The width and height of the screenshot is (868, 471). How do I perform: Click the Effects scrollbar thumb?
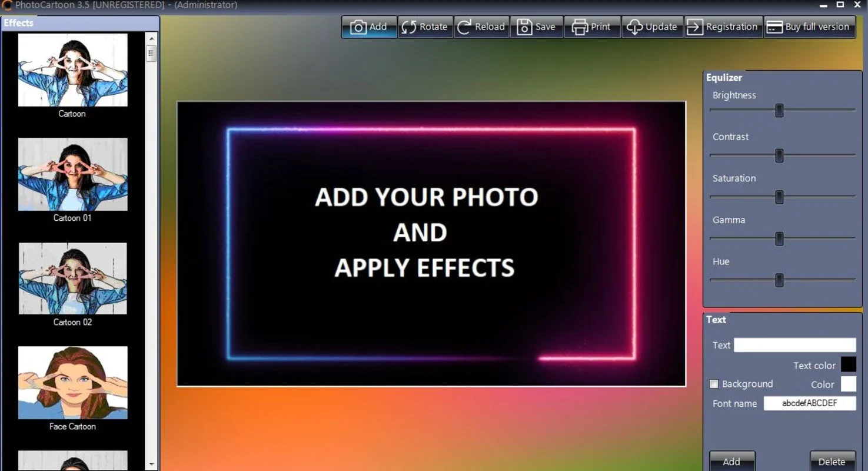tap(151, 54)
